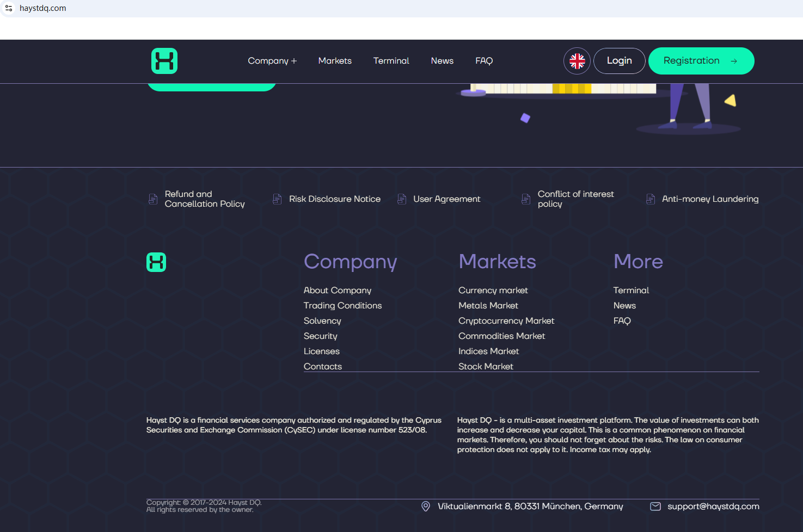
Task: Click document icon beside User Agreement
Action: coord(402,199)
